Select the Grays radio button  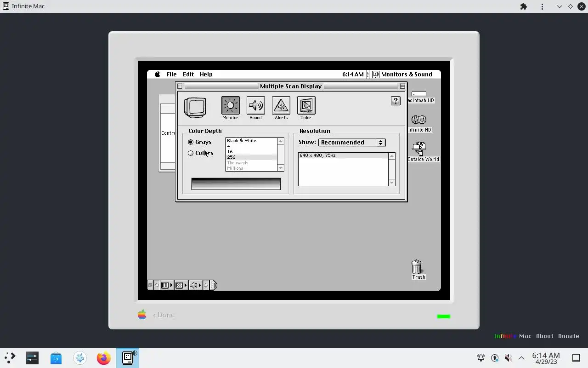tap(191, 142)
